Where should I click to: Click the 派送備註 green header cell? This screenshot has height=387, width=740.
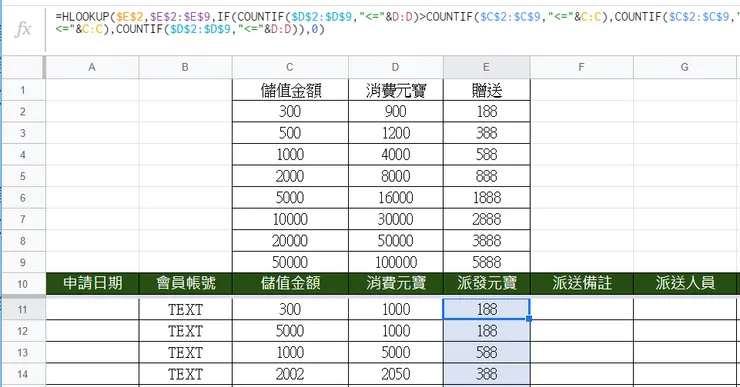click(582, 284)
